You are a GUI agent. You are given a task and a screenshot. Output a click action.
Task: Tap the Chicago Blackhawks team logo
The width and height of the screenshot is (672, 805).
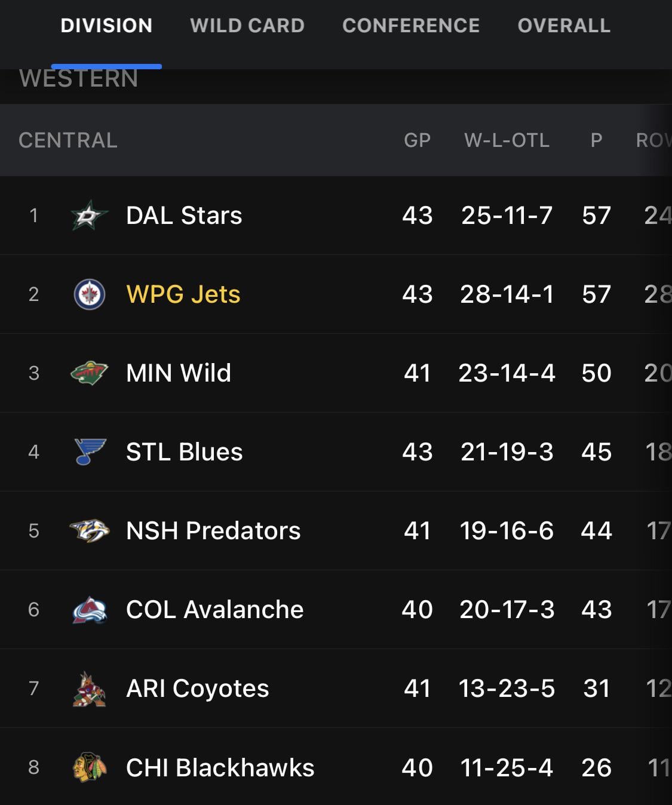[89, 767]
